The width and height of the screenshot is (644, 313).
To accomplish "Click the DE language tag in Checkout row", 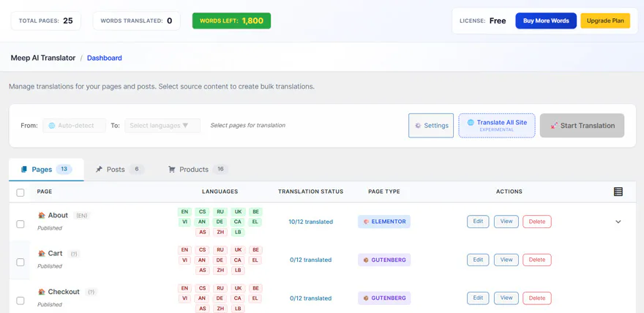I will (x=220, y=298).
